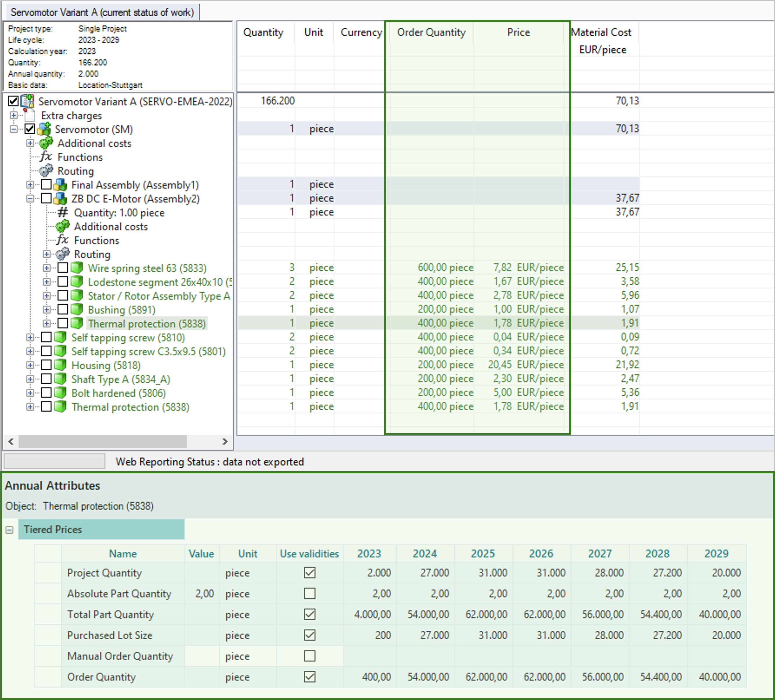Screen dimensions: 775x700
Task: Enable Use validities for Absolute Part Quantity
Action: click(x=309, y=593)
